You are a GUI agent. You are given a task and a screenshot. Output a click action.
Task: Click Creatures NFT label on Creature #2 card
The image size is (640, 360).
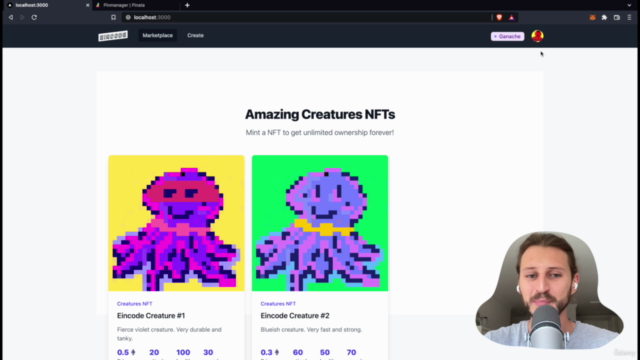278,304
